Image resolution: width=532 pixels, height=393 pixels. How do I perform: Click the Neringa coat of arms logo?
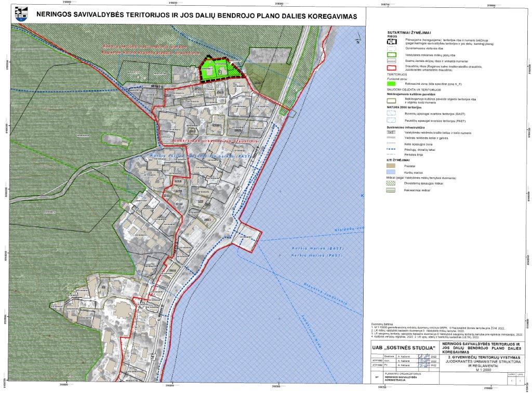[21, 16]
